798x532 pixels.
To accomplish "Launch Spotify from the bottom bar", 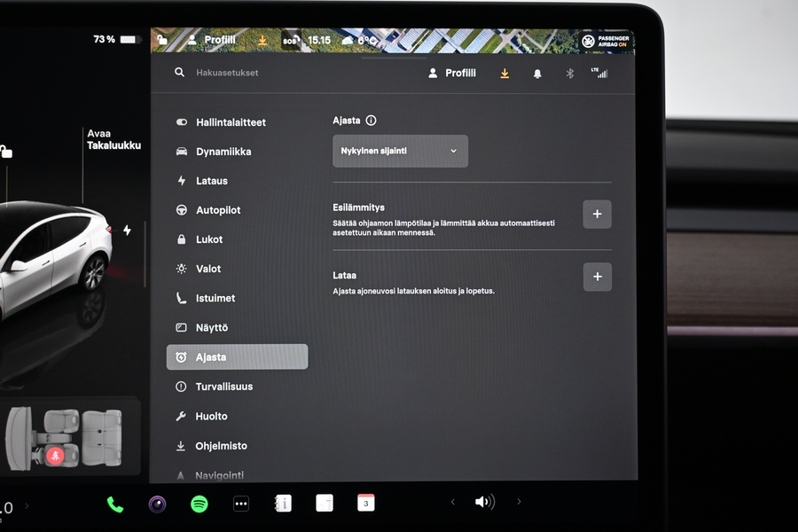I will [x=199, y=504].
